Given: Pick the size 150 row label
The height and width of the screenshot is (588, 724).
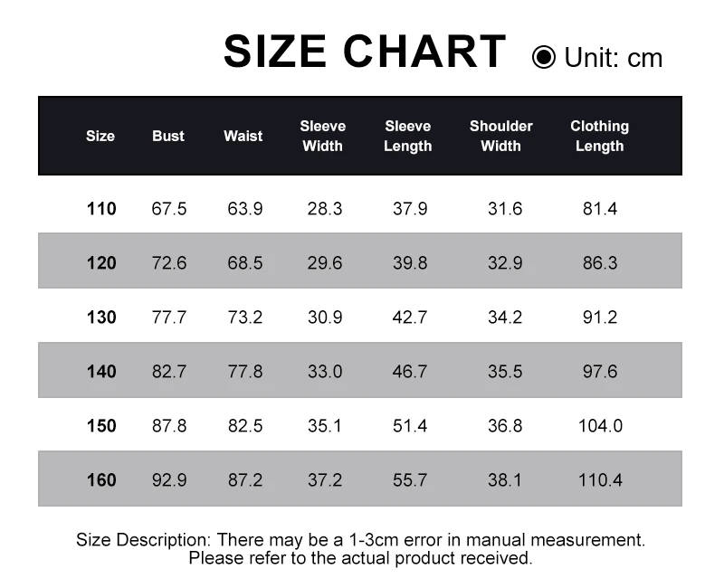Looking at the screenshot, I should [x=101, y=426].
